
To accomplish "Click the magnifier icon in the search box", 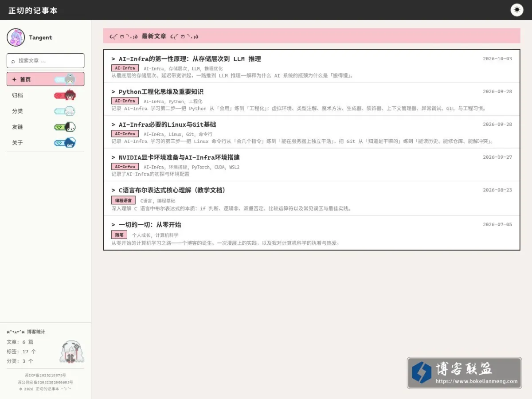I will pyautogui.click(x=13, y=61).
